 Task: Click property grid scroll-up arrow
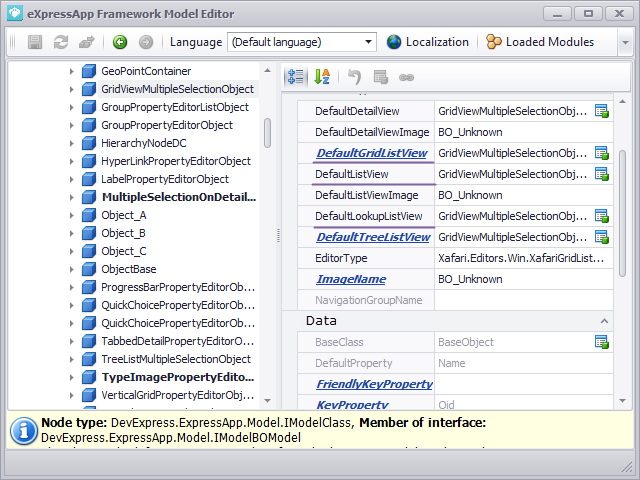(622, 101)
